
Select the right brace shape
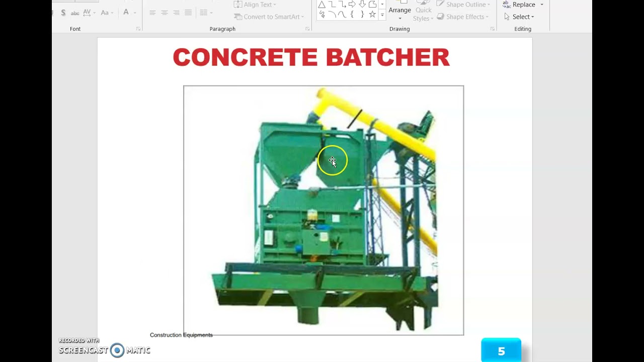pyautogui.click(x=362, y=15)
